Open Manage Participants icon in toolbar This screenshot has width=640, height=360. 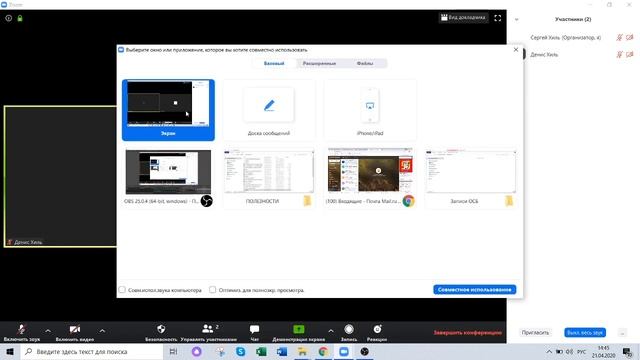[x=208, y=328]
